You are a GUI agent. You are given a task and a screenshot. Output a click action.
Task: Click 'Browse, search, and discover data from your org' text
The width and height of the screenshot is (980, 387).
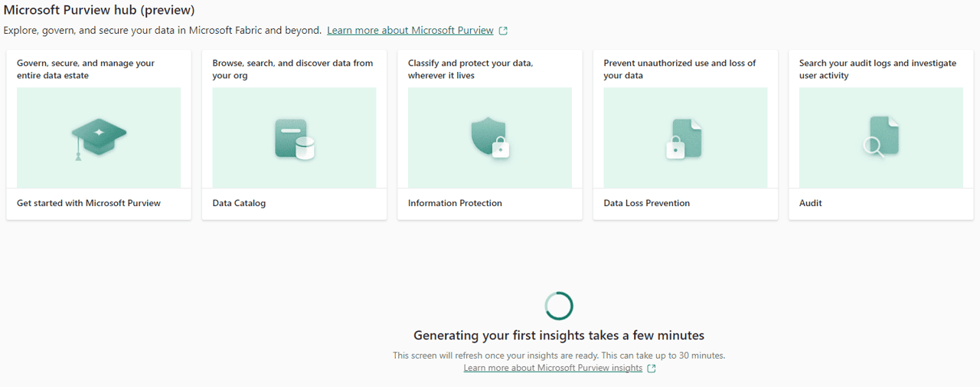(x=292, y=69)
